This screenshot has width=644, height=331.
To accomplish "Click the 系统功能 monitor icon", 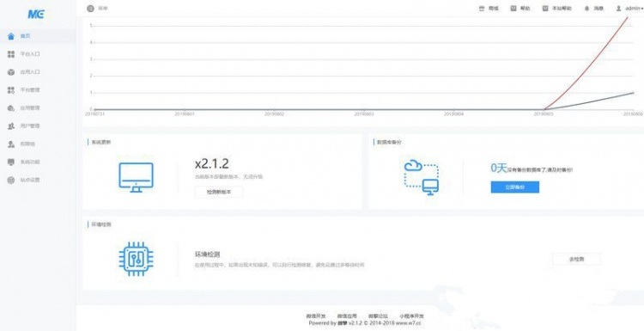I will click(11, 162).
